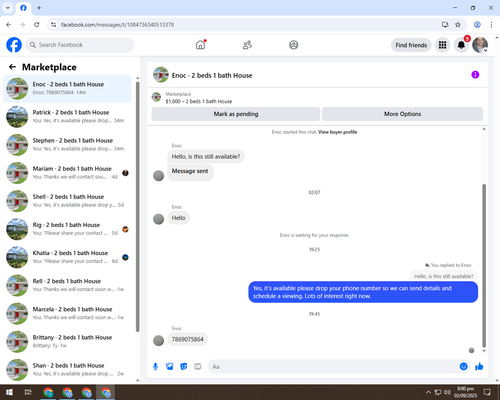This screenshot has height=400, width=500.
Task: Click the voice clip microphone icon
Action: pyautogui.click(x=155, y=367)
